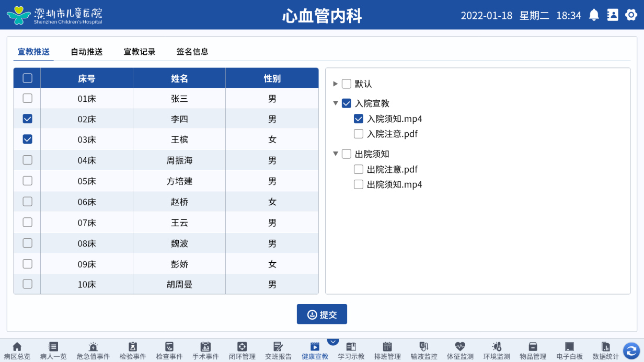Click the contacts card icon in header

tap(613, 15)
